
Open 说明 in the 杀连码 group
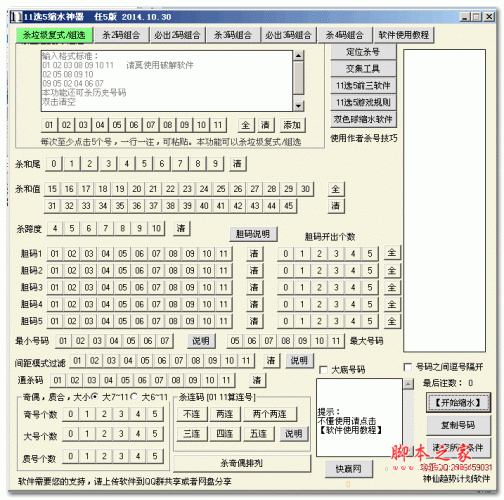point(294,434)
